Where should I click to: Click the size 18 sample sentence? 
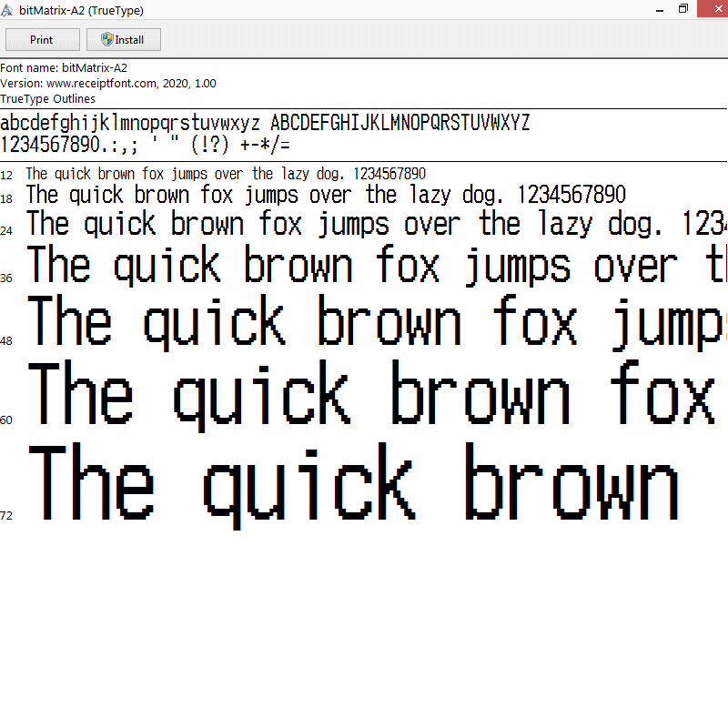click(x=326, y=195)
